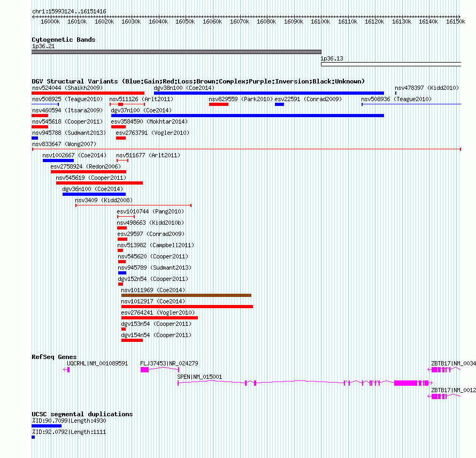
Task: Click the Cytogenetic Bands track title
Action: click(x=64, y=40)
